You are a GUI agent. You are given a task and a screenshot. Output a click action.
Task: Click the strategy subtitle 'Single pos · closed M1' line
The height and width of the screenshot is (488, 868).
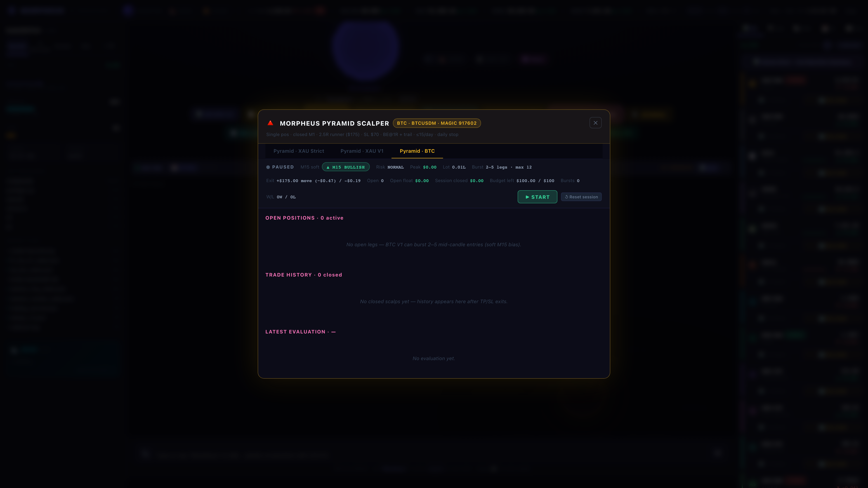(362, 134)
